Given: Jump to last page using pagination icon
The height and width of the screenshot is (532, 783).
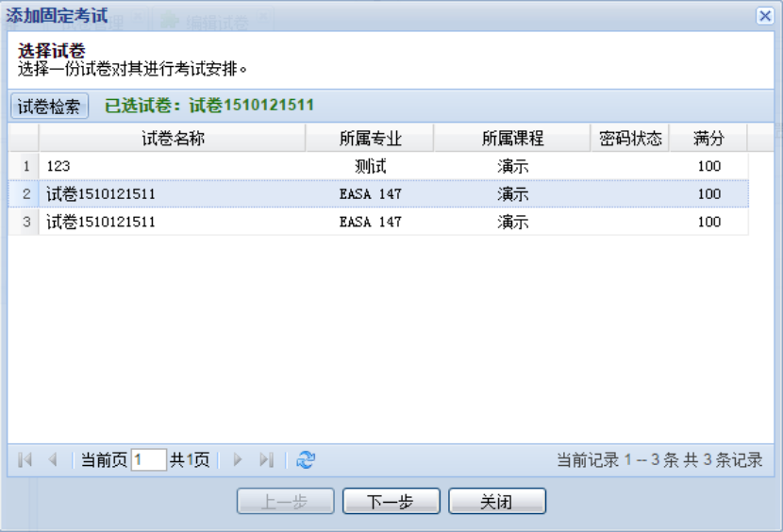Looking at the screenshot, I should [266, 460].
